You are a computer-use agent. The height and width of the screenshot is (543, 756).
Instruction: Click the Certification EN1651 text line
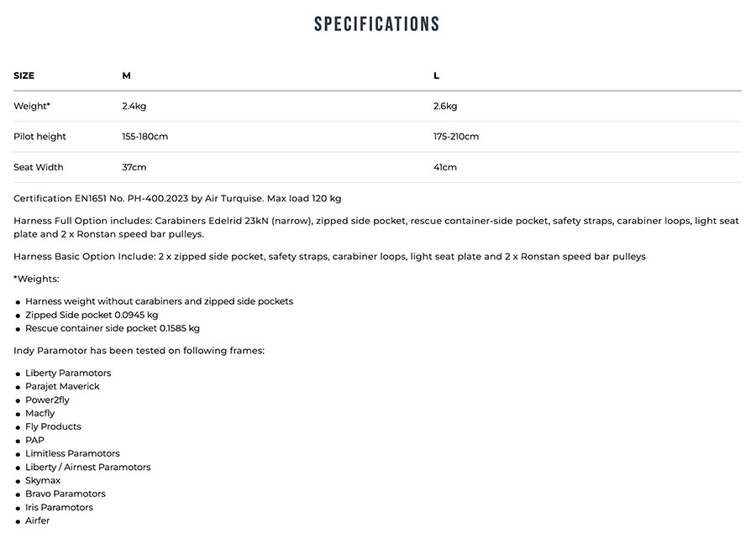coord(177,198)
